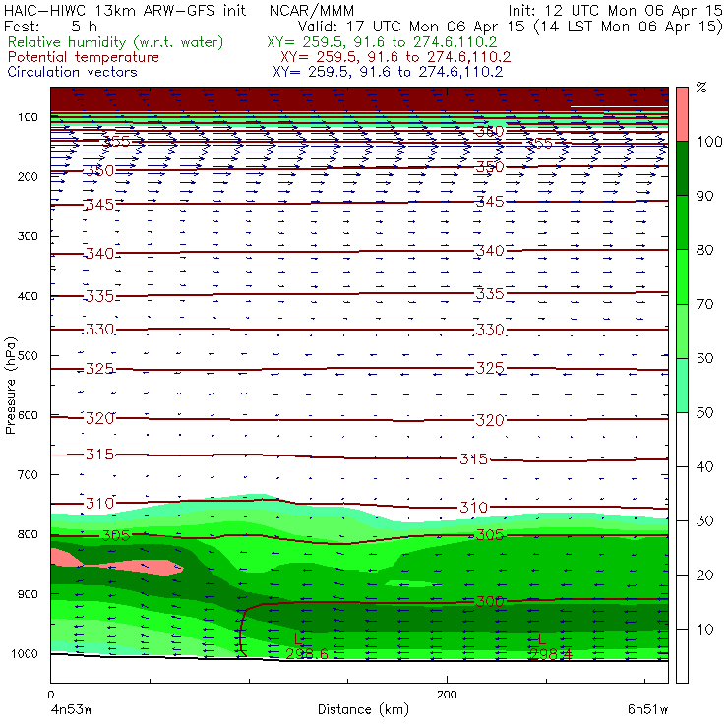Click the '%' colorbar unit label

tap(701, 88)
